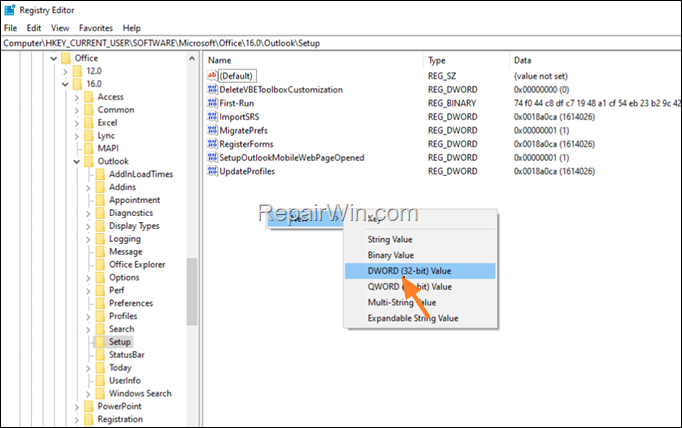The height and width of the screenshot is (428, 682).
Task: Click the tree pane vertical scrollbar thumb
Action: pos(192,292)
